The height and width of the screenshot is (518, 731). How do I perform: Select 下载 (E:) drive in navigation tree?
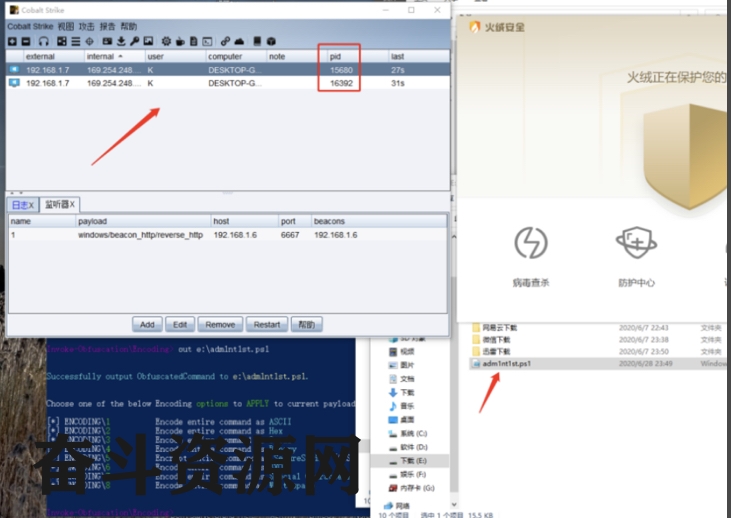pyautogui.click(x=412, y=462)
